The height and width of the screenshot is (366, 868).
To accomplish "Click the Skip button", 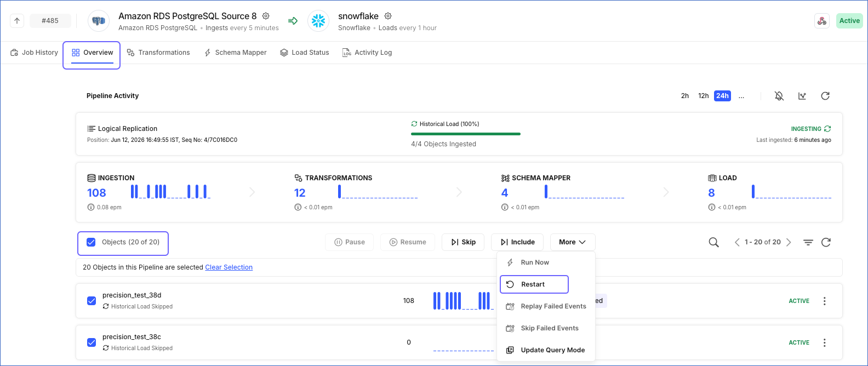I will click(x=463, y=242).
